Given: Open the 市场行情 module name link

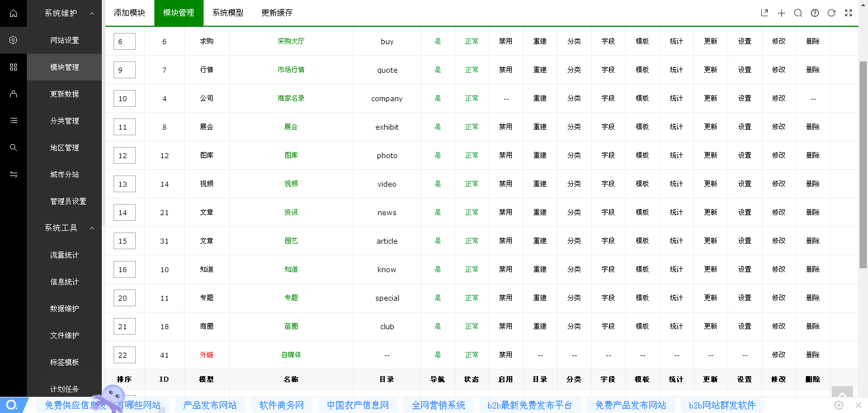Looking at the screenshot, I should click(291, 70).
